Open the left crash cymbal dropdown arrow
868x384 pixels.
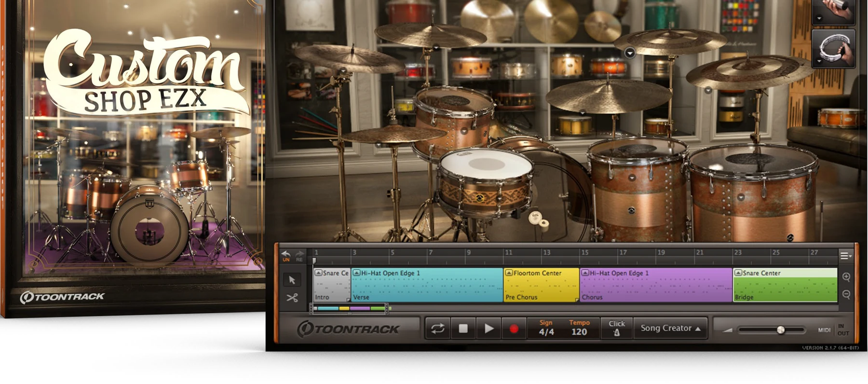coord(342,71)
